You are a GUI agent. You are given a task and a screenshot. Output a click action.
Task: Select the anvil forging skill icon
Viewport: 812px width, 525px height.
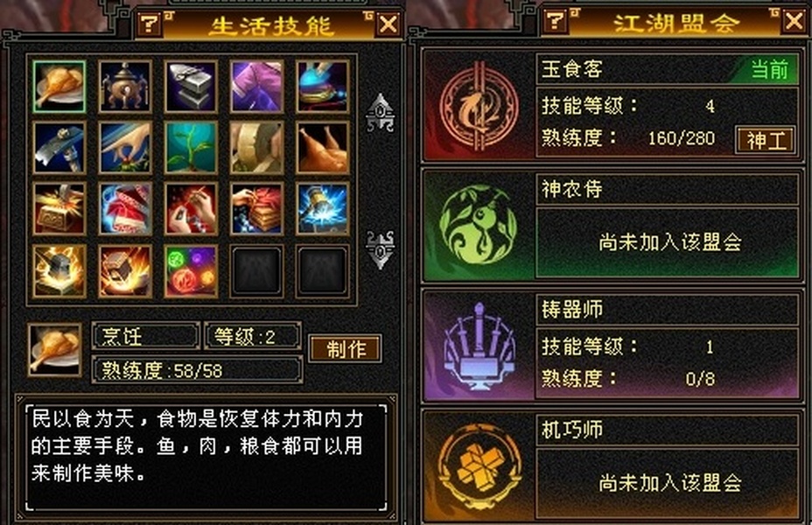(191, 87)
